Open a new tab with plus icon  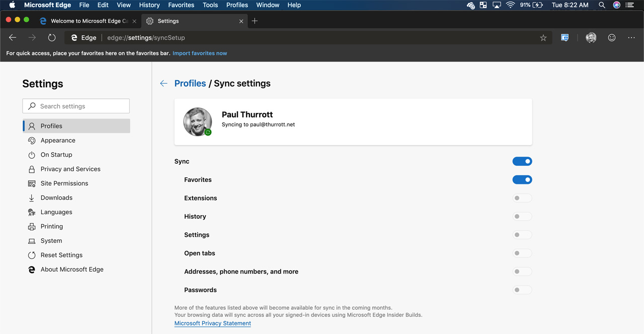click(255, 21)
